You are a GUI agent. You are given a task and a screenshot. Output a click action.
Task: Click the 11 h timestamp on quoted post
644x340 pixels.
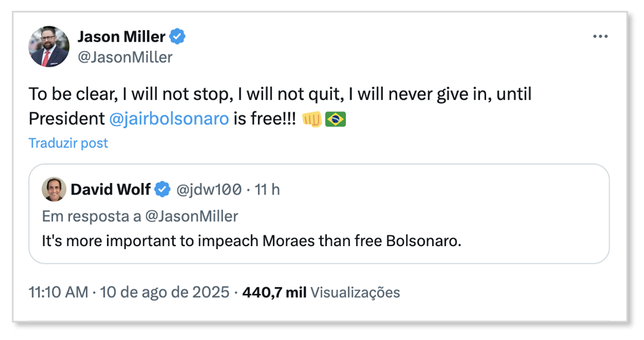267,190
